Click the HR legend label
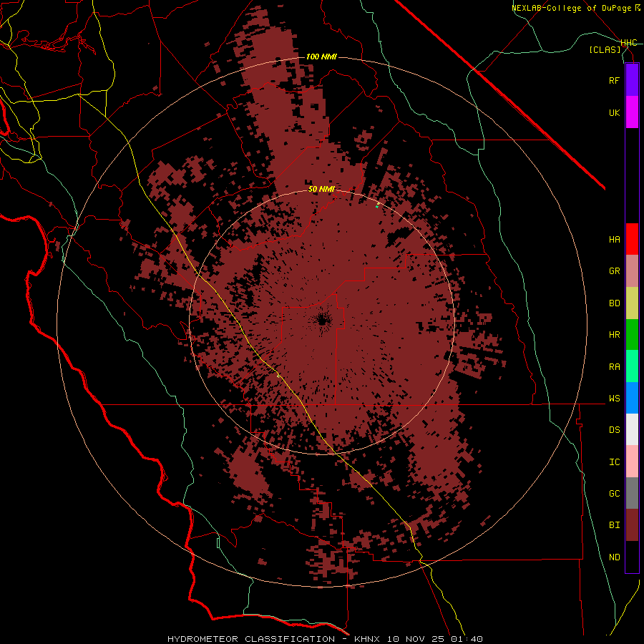 click(x=614, y=335)
